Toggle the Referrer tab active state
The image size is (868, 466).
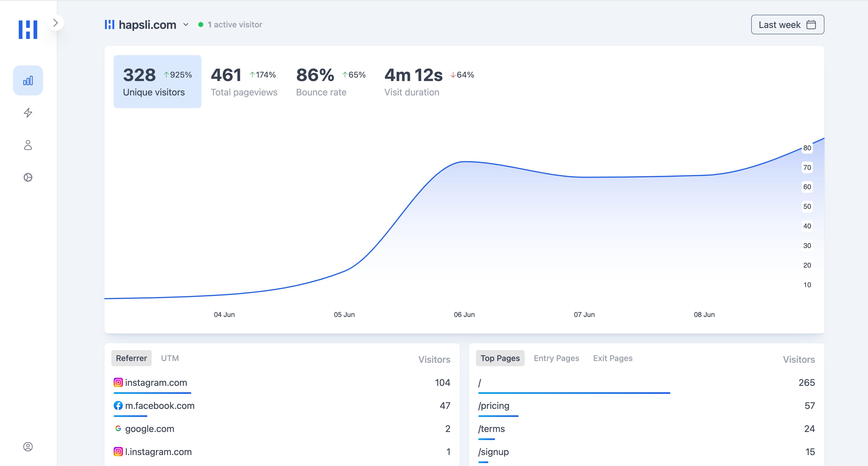(x=132, y=358)
